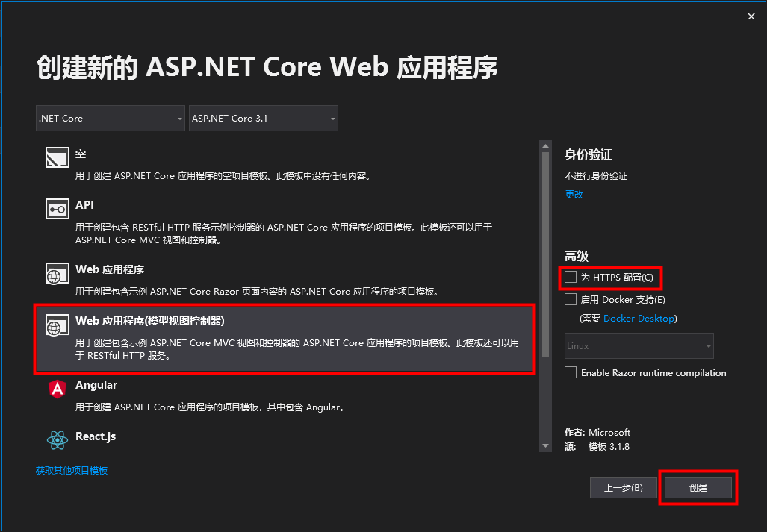Click the 空 (Empty) template icon
Image resolution: width=767 pixels, height=532 pixels.
(57, 157)
